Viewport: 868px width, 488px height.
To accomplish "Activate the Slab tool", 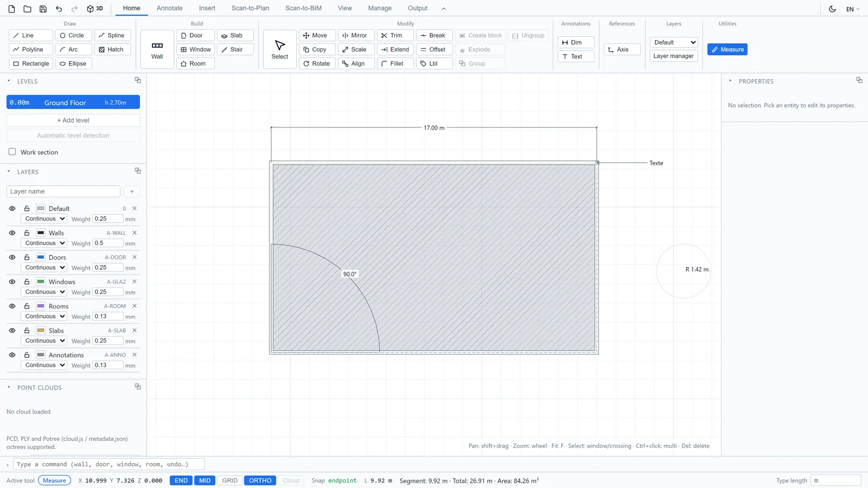I will 235,35.
